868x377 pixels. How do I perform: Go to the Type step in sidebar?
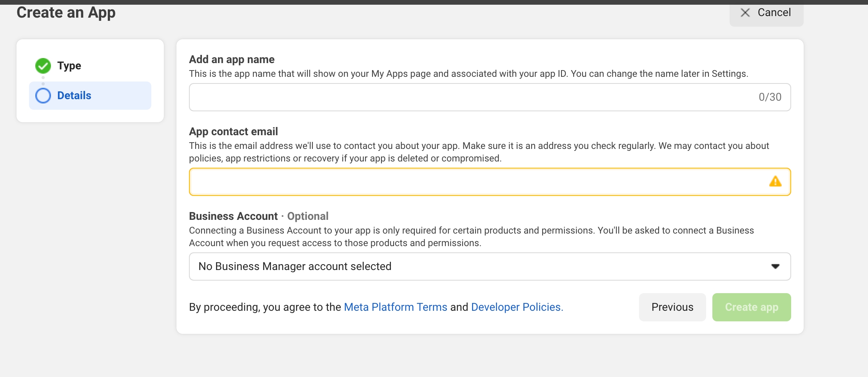point(69,66)
